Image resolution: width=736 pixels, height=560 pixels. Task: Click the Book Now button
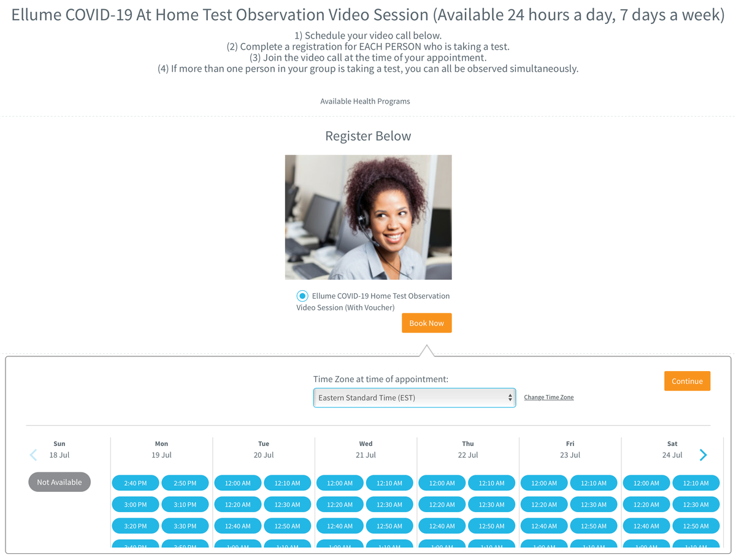426,323
